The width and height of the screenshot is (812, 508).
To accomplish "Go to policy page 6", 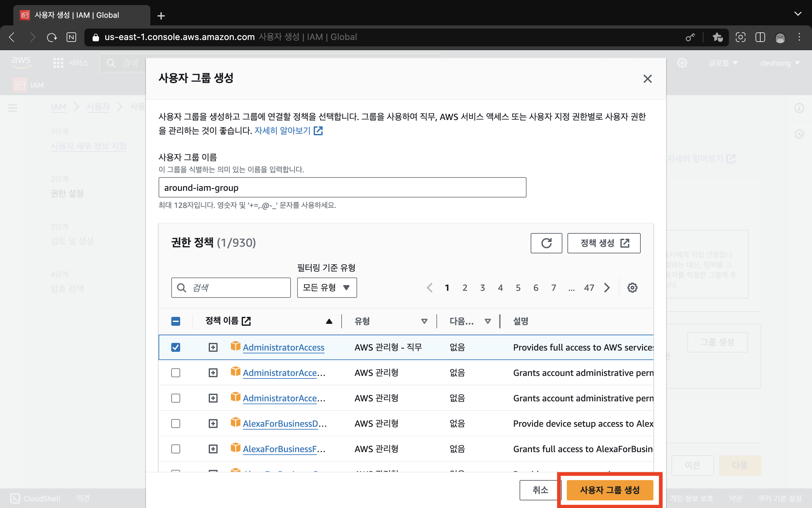I will (536, 288).
